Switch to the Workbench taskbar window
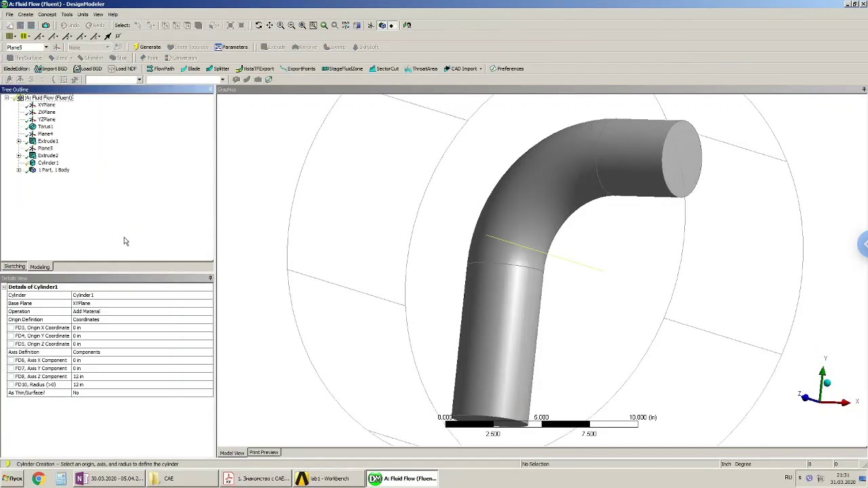Viewport: 868px width, 488px height. 329,479
